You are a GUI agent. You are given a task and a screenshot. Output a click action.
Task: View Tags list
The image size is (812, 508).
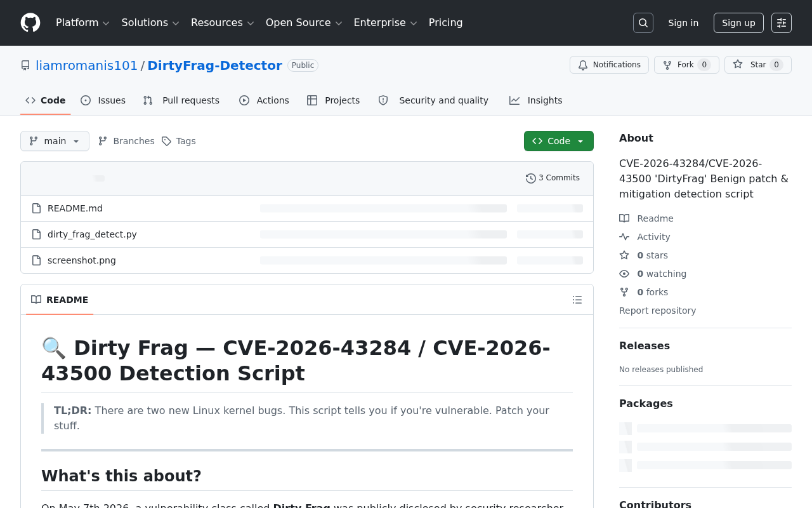(x=179, y=141)
